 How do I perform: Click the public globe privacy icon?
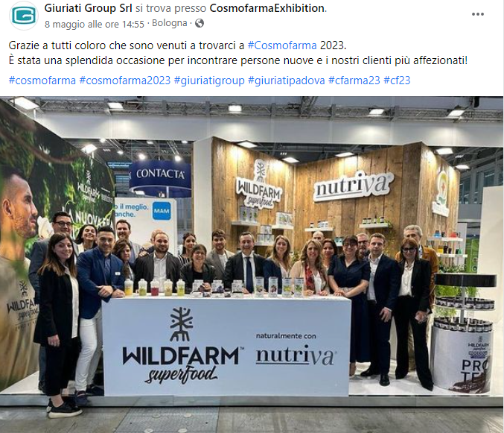pos(200,23)
